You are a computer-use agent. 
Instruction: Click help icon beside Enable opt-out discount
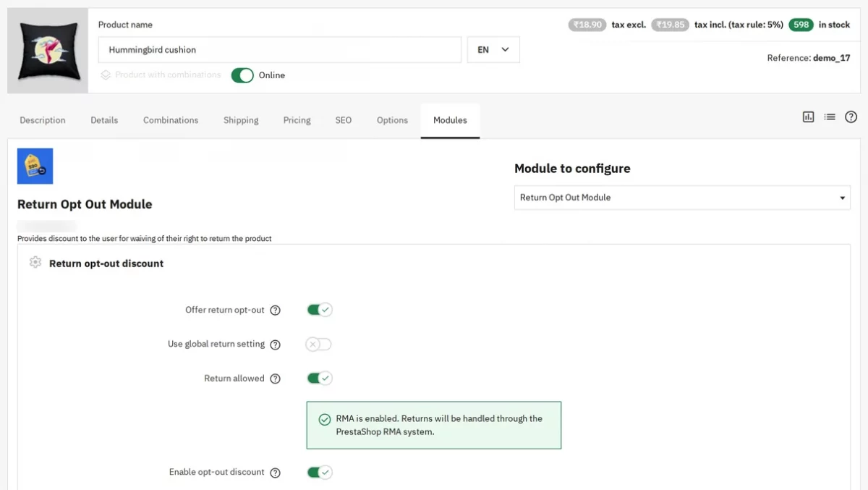tap(276, 473)
